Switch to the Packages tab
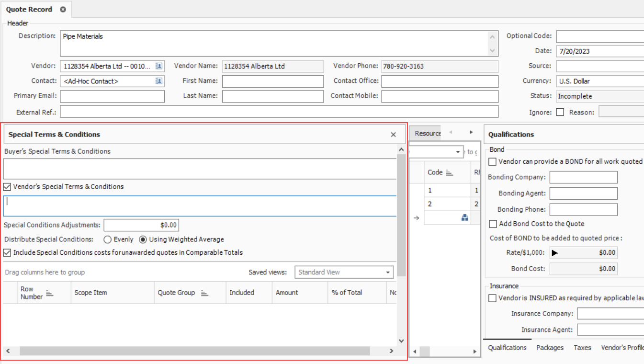 (x=550, y=348)
